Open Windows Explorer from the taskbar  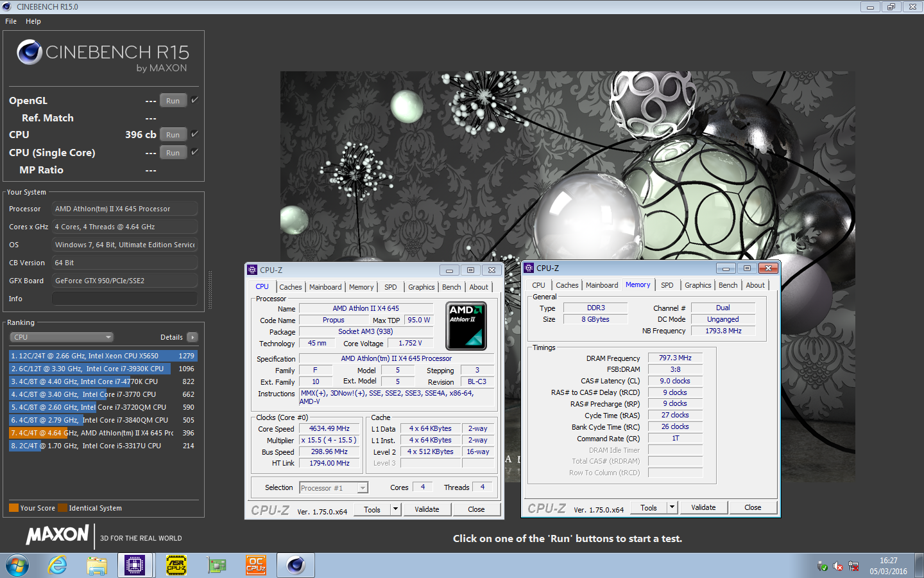tap(97, 565)
